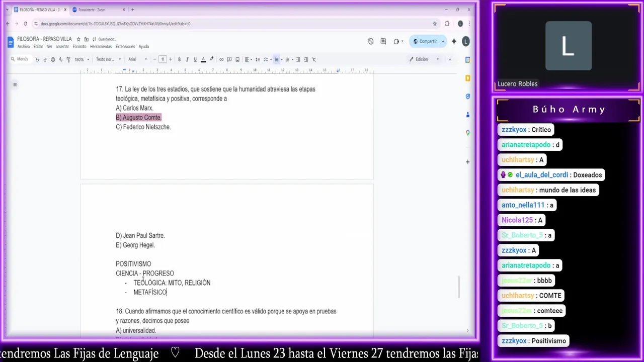The image size is (644, 362).
Task: Open the Insertar menu
Action: [62, 47]
